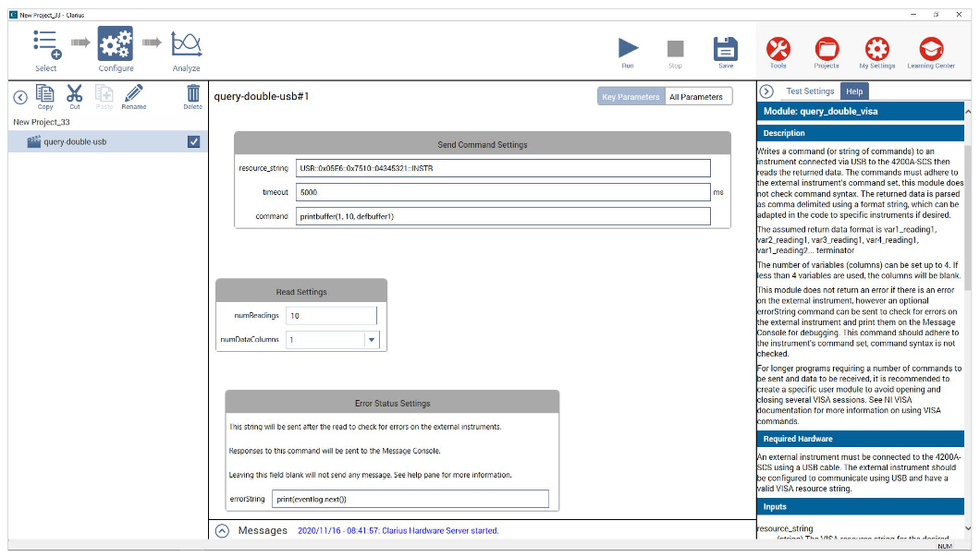Viewport: 980px width, 557px height.
Task: Delete item using trash icon
Action: [192, 94]
